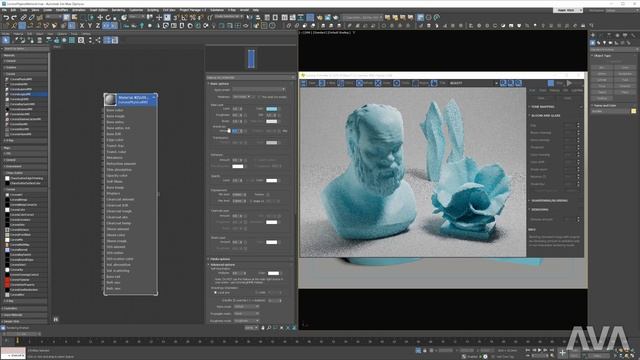Click the Region button in Corona frame buffer

415,83
